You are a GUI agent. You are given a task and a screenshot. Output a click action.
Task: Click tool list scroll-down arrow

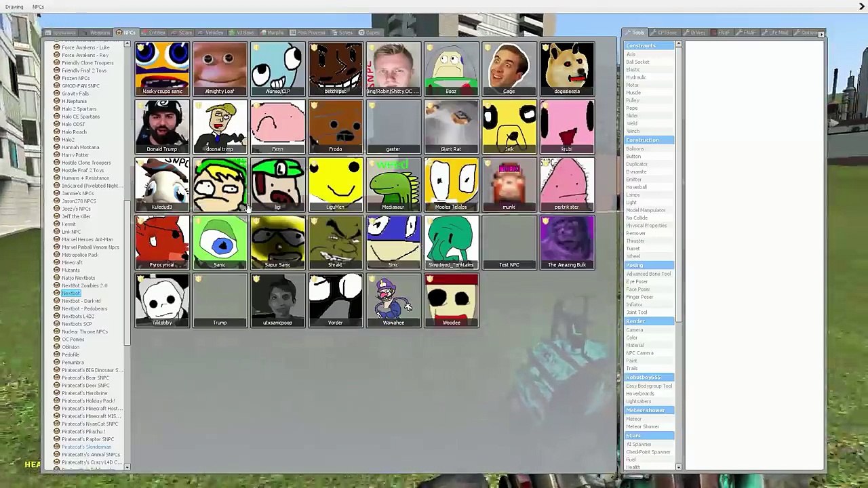pos(679,467)
